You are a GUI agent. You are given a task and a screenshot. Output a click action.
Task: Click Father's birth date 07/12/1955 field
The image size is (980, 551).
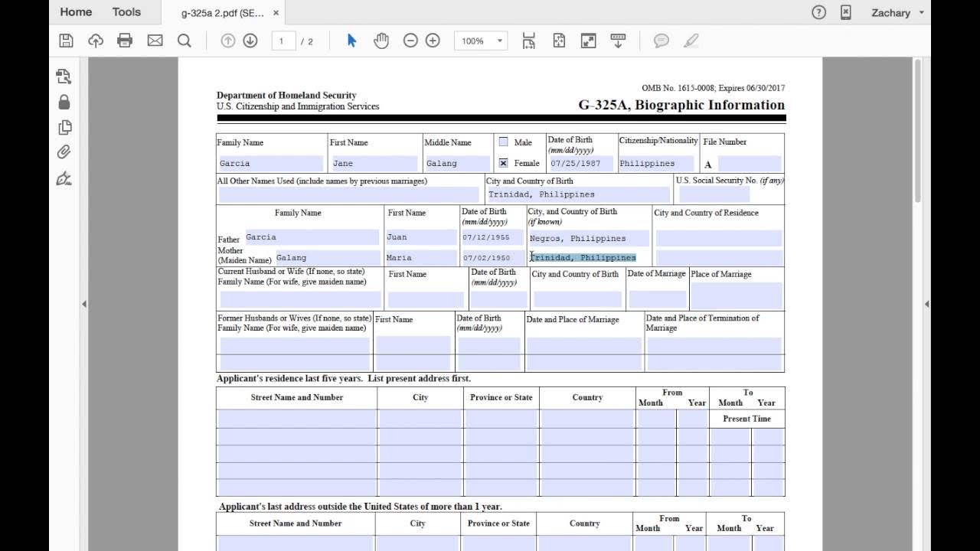pos(492,237)
